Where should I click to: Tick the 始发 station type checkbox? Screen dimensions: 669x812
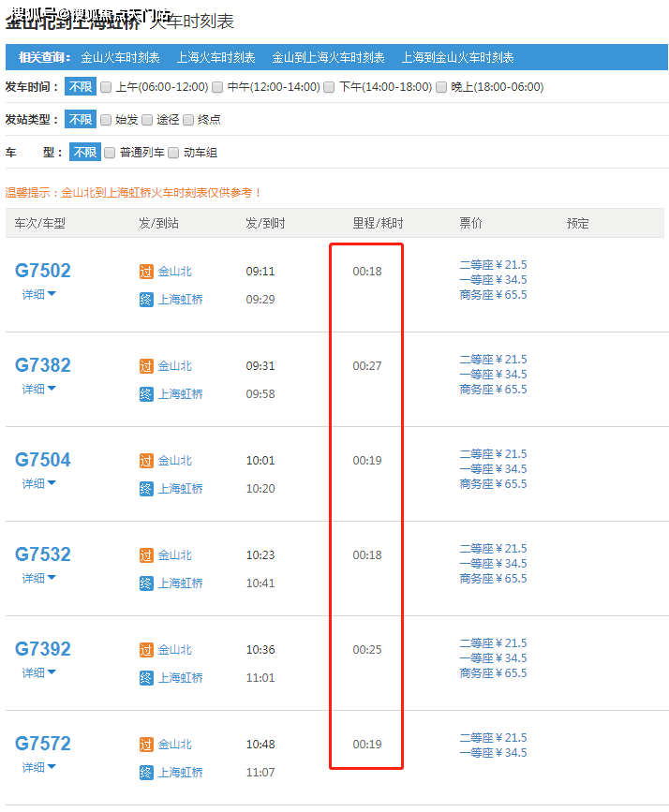point(106,120)
